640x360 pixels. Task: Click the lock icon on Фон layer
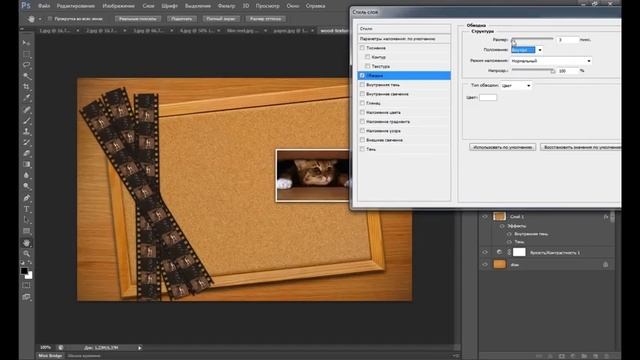pyautogui.click(x=606, y=264)
